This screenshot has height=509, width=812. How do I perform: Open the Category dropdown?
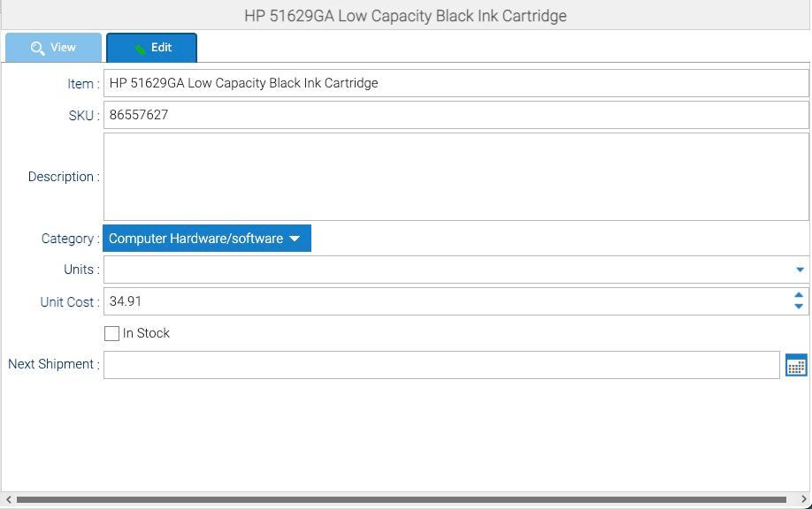point(207,239)
